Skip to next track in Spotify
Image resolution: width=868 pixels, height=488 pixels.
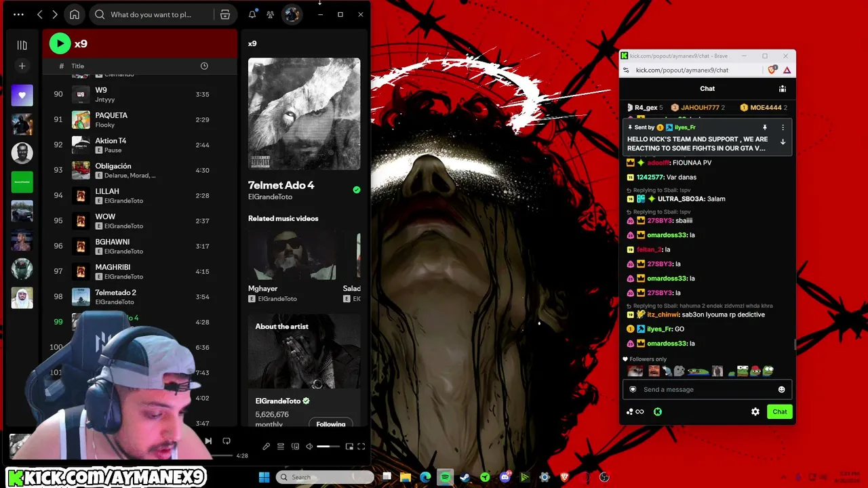tap(208, 441)
